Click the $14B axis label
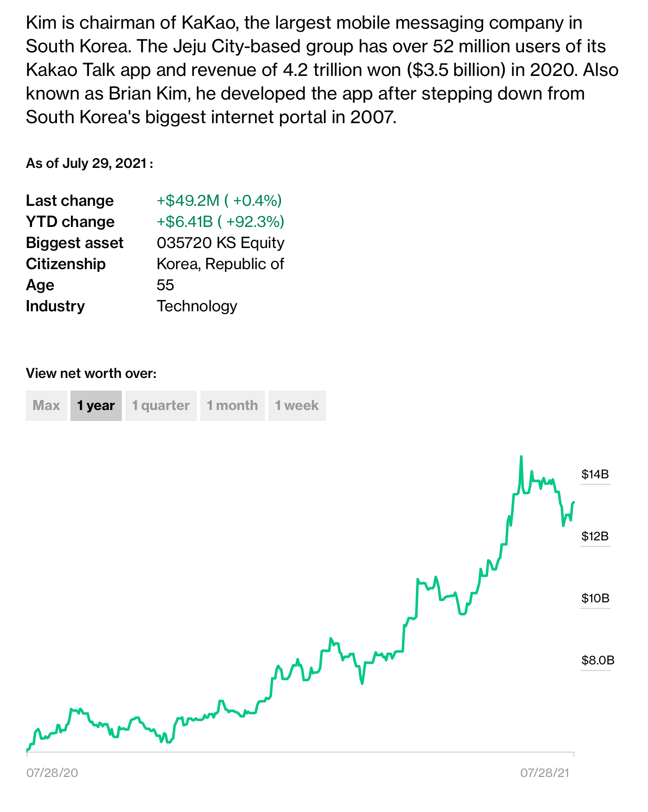This screenshot has width=648, height=812. pos(595,475)
